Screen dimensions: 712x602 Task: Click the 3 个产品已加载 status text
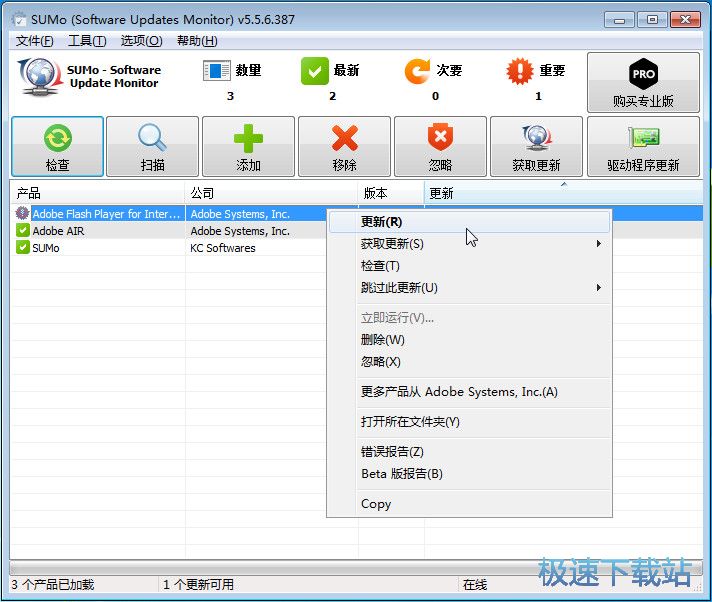tap(53, 584)
